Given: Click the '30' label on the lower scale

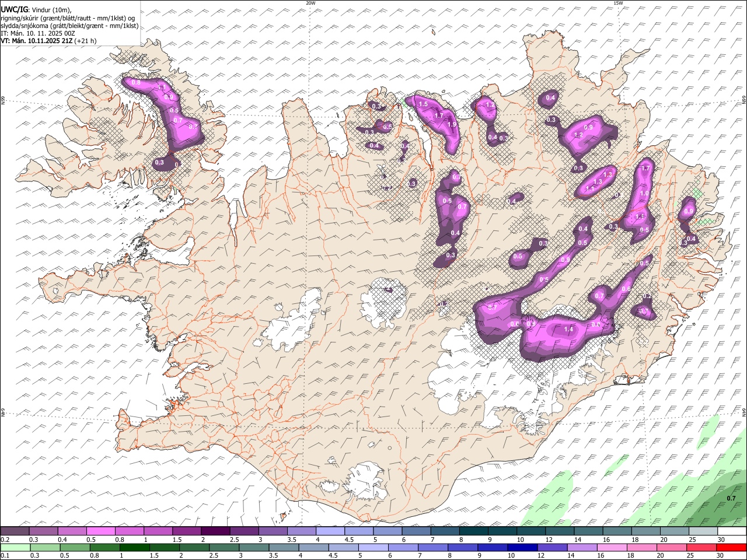Looking at the screenshot, I should 720,556.
